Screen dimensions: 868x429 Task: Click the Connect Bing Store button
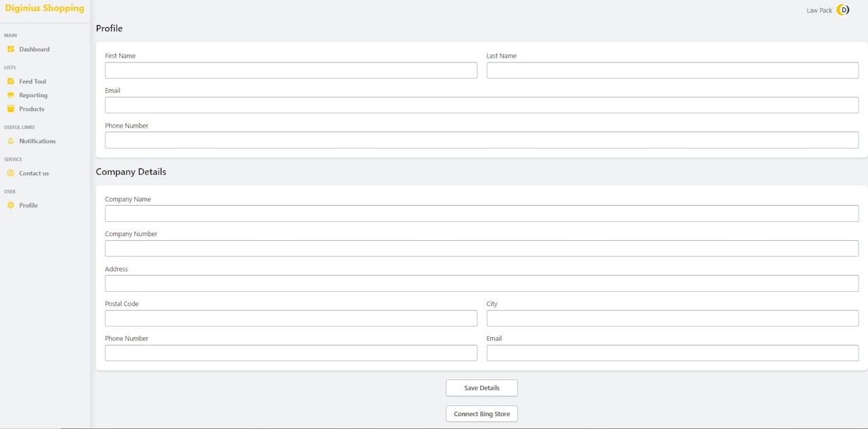(x=481, y=414)
